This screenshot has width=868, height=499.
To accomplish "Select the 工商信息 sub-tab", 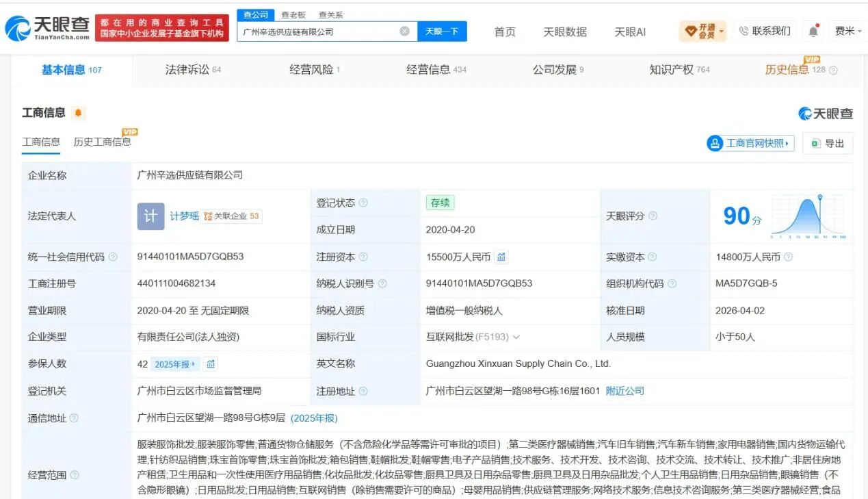I will pyautogui.click(x=41, y=142).
